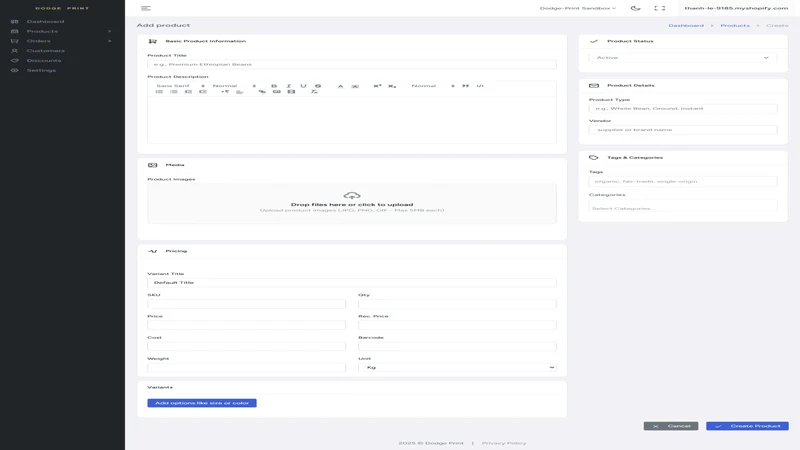This screenshot has height=450, width=800.
Task: Open Product Status Active dropdown
Action: [683, 58]
